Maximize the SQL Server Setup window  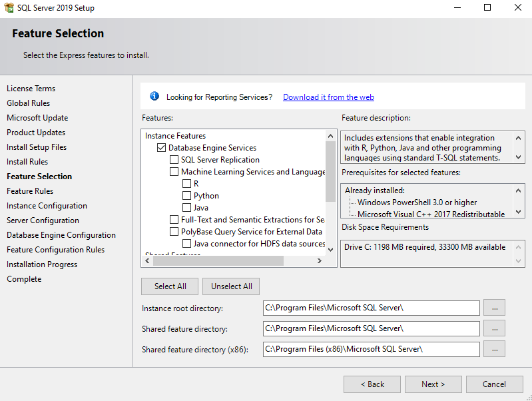(487, 7)
